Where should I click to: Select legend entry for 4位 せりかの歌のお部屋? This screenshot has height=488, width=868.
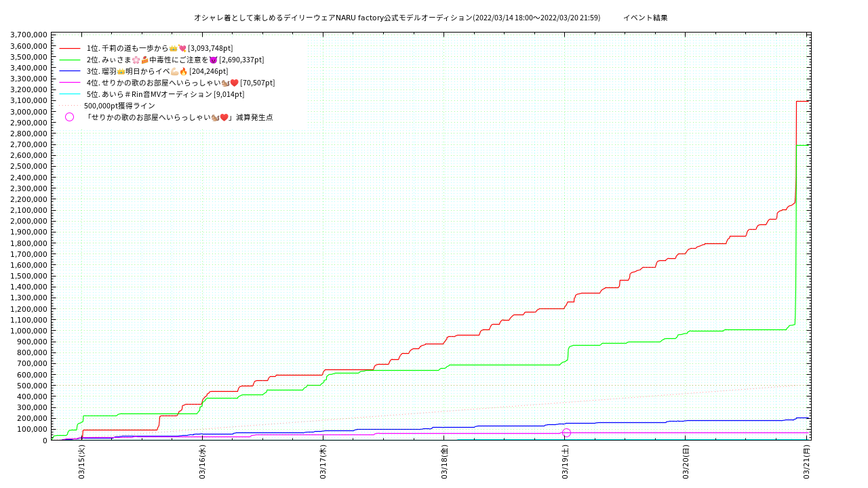(x=180, y=83)
